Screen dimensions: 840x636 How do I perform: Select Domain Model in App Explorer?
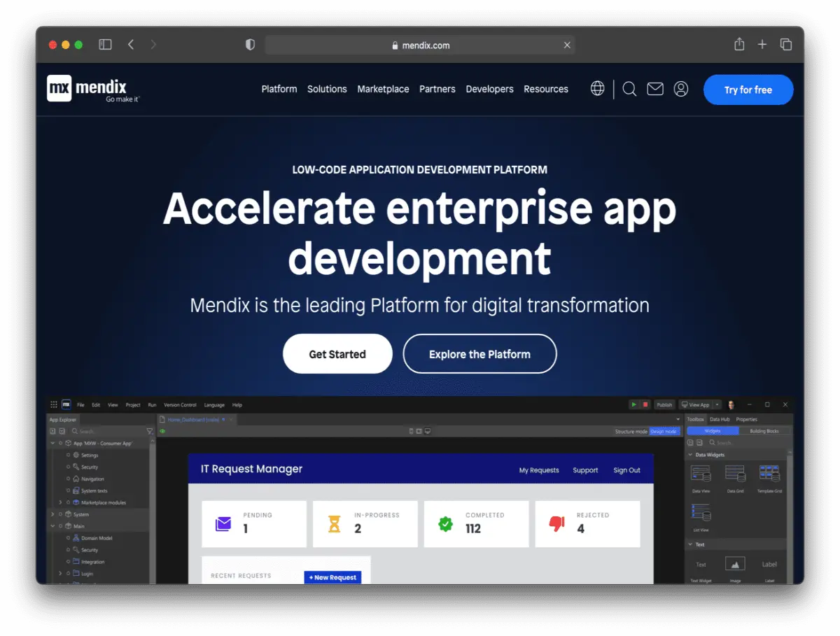97,538
